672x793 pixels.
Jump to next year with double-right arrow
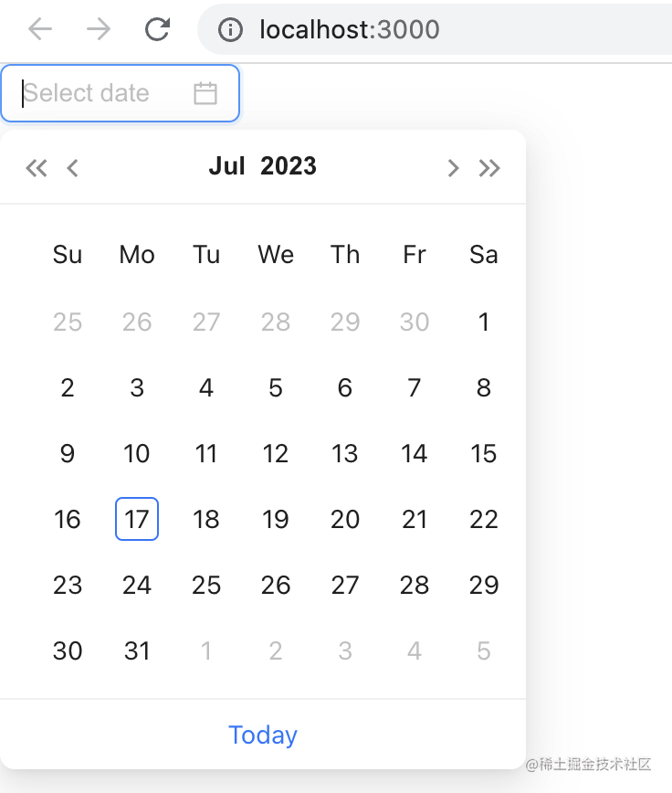pyautogui.click(x=489, y=167)
